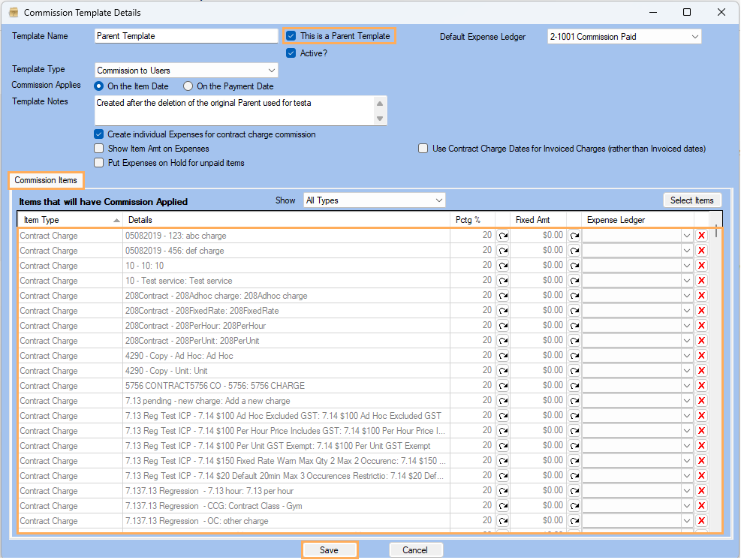Click Fixed Amt copy arrow for '208PerHour' row

click(574, 326)
